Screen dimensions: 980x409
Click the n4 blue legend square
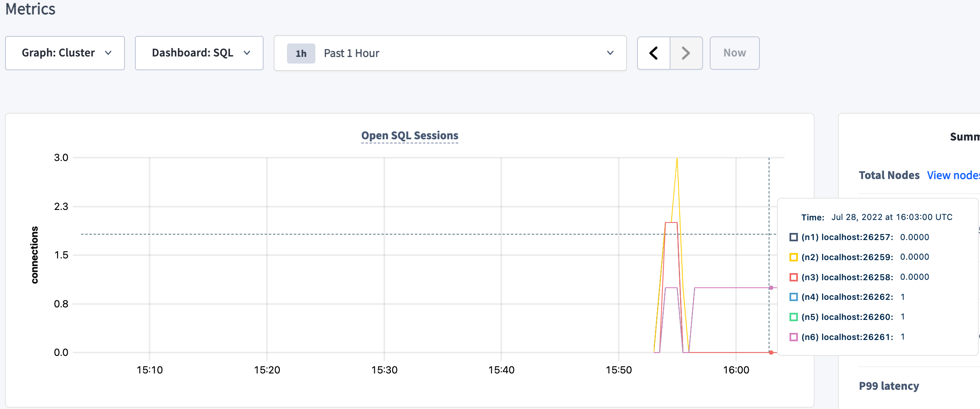point(792,297)
